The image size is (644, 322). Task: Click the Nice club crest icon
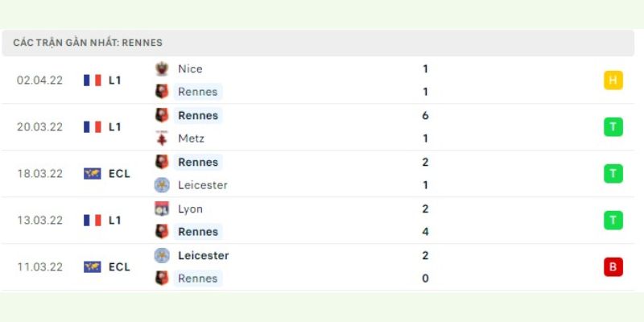[162, 69]
